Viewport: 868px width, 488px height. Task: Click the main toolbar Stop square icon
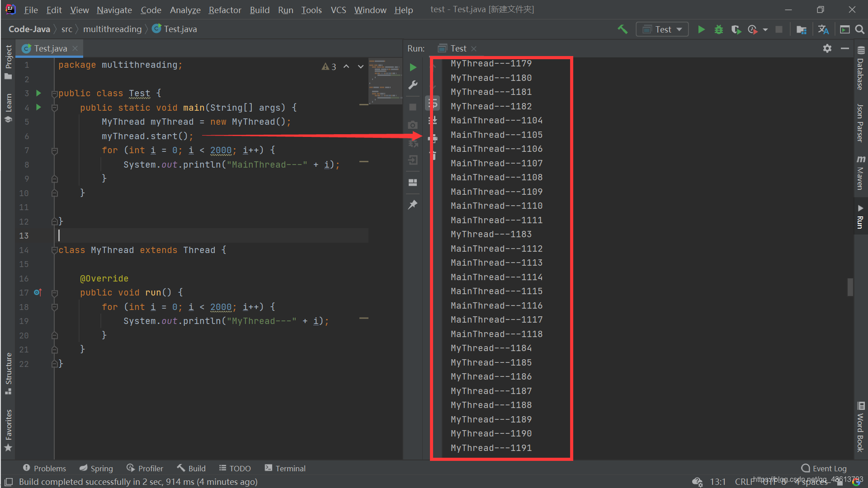(779, 29)
